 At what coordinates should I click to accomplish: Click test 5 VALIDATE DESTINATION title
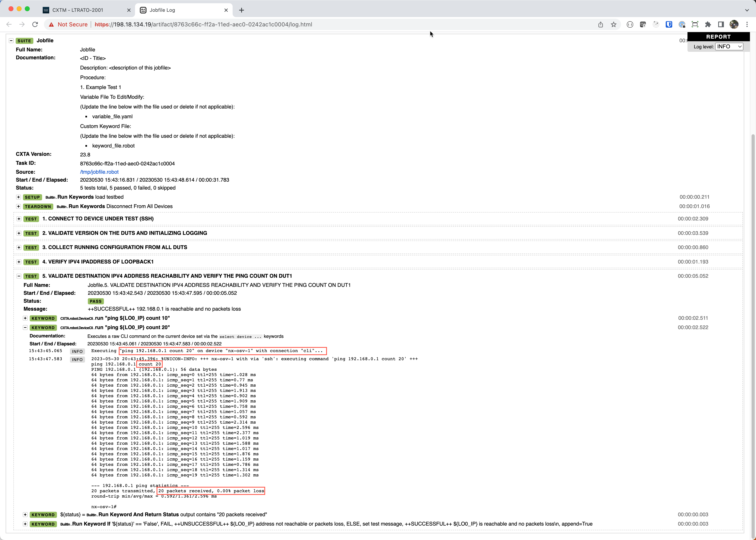point(167,276)
